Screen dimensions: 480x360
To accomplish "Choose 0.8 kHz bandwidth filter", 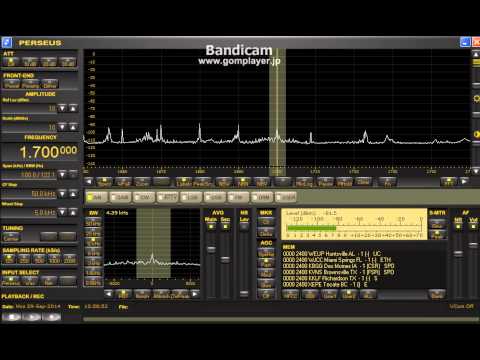I will [x=93, y=282].
